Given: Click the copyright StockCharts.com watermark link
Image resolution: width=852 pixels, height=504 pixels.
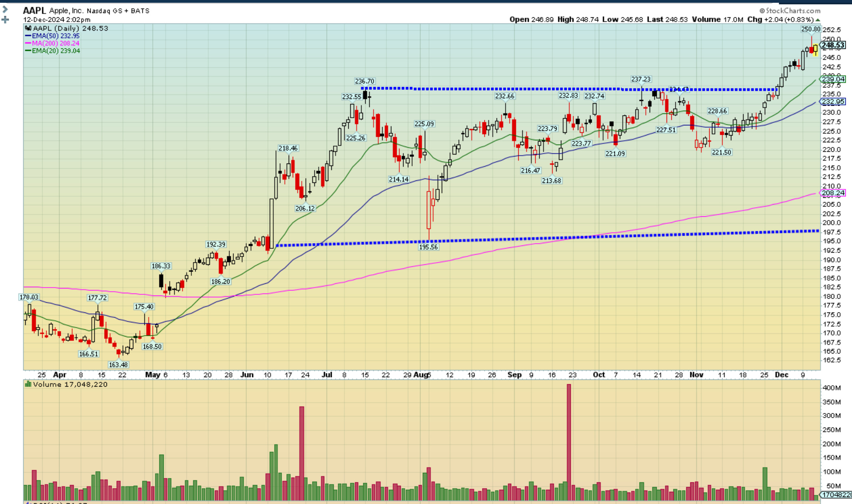Looking at the screenshot, I should (790, 11).
